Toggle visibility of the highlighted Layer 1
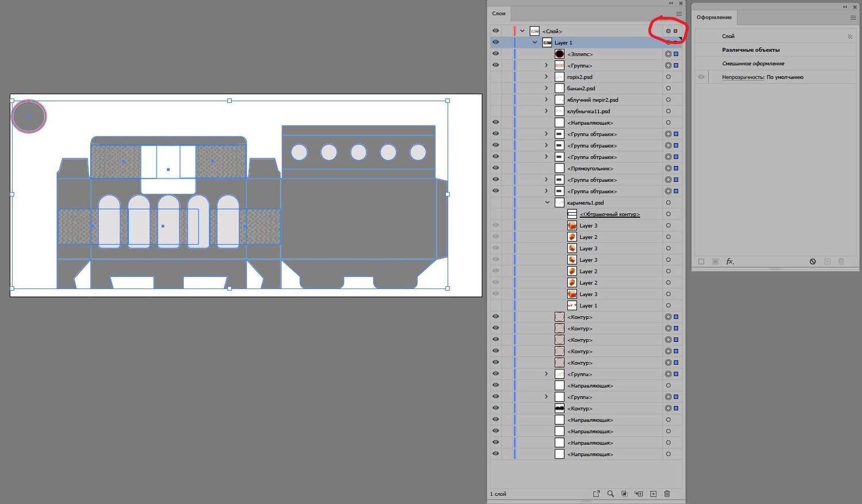The height and width of the screenshot is (504, 862). click(x=495, y=43)
